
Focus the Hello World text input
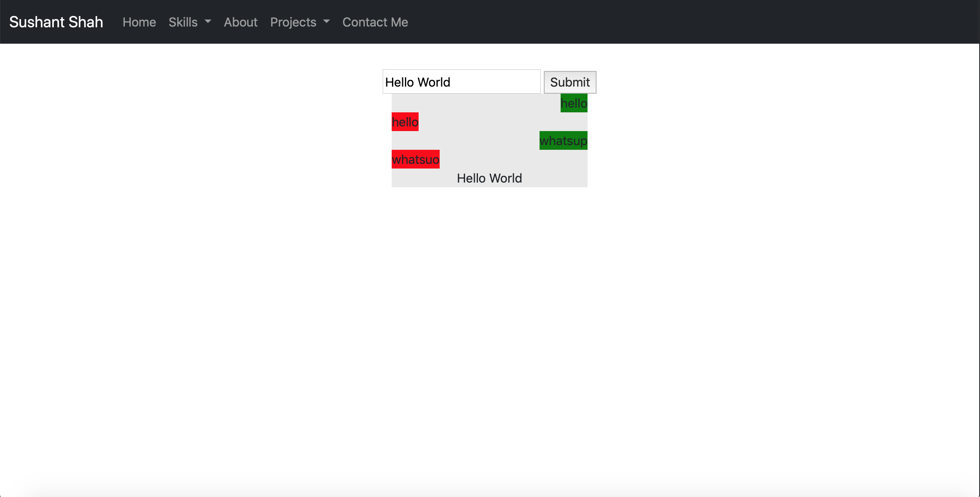(461, 82)
